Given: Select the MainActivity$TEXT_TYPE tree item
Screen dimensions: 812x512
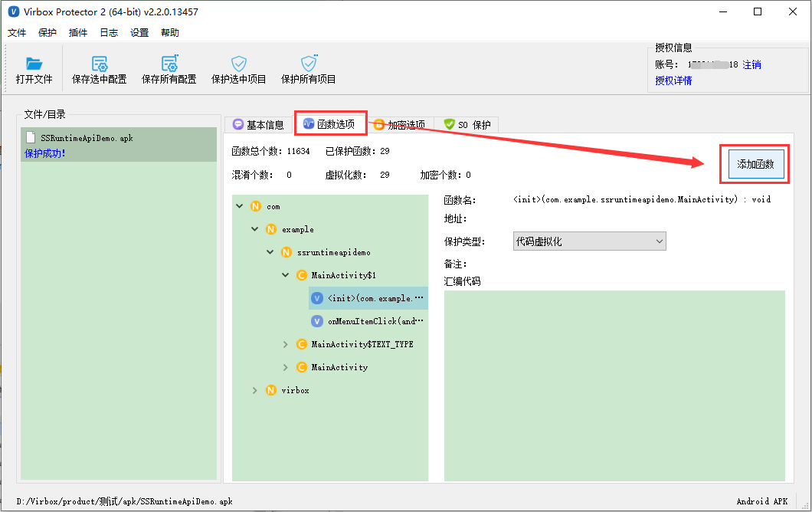Looking at the screenshot, I should coord(362,344).
